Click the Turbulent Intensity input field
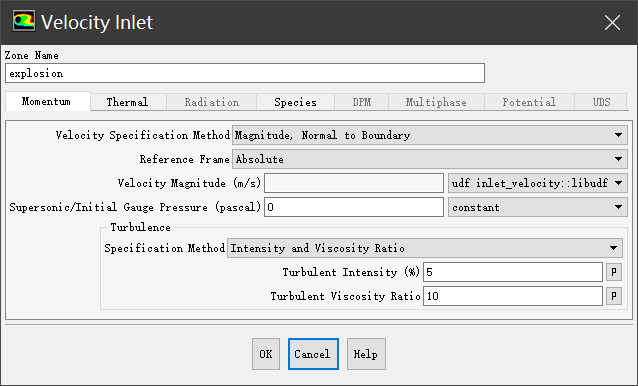Viewport: 638px width, 386px height. (x=513, y=272)
